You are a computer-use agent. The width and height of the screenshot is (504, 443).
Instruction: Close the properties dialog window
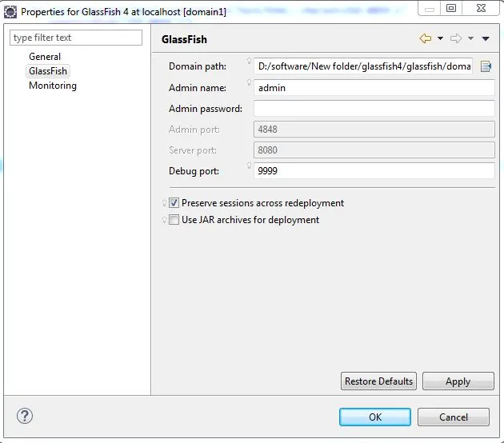pos(481,8)
